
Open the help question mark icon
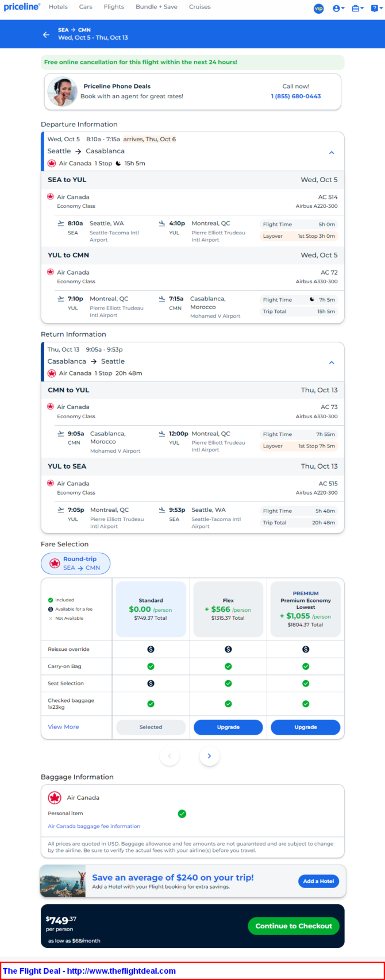tap(376, 8)
